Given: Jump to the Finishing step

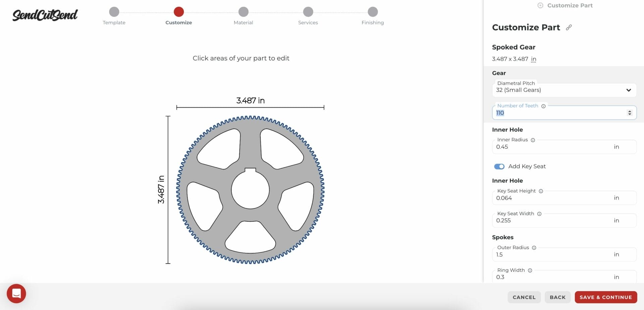Looking at the screenshot, I should pyautogui.click(x=372, y=12).
